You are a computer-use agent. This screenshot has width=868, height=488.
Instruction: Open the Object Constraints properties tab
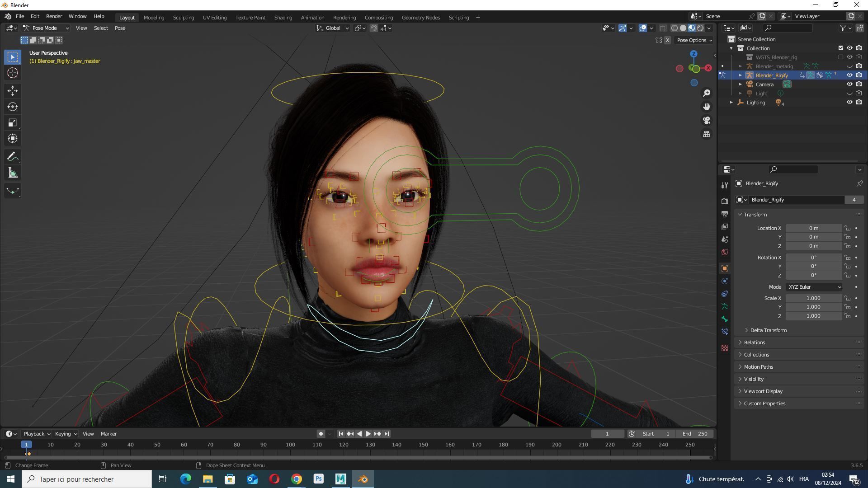(x=725, y=294)
